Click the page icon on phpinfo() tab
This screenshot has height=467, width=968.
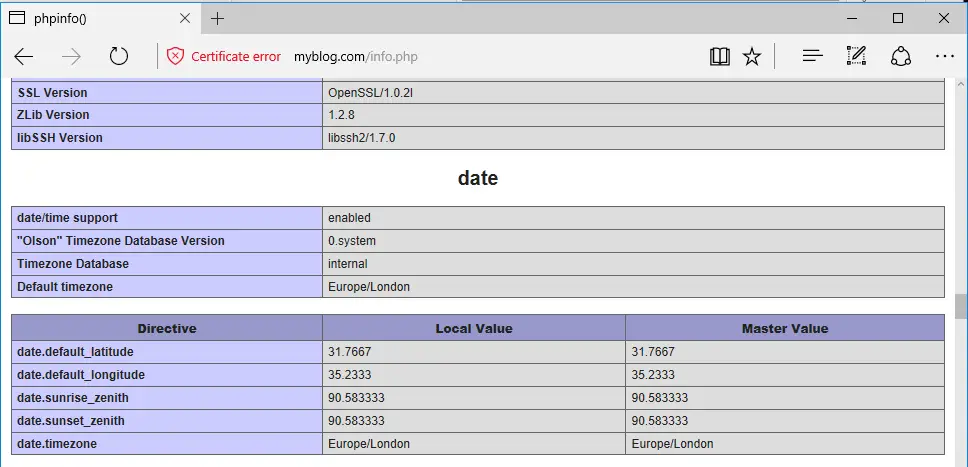click(x=17, y=19)
